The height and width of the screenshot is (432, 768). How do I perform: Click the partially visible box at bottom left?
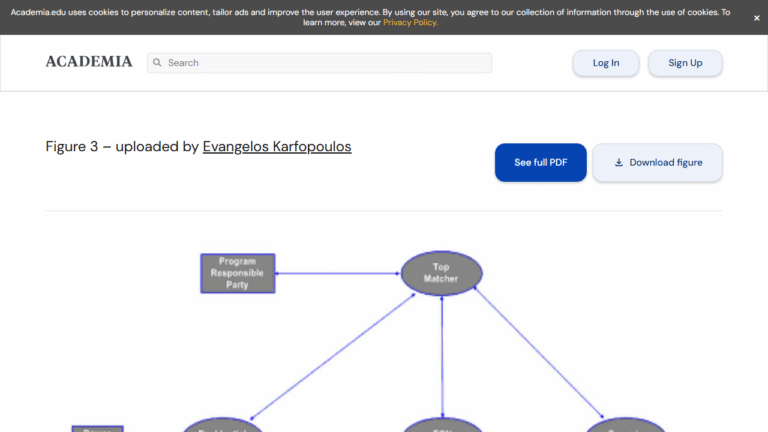click(97, 428)
